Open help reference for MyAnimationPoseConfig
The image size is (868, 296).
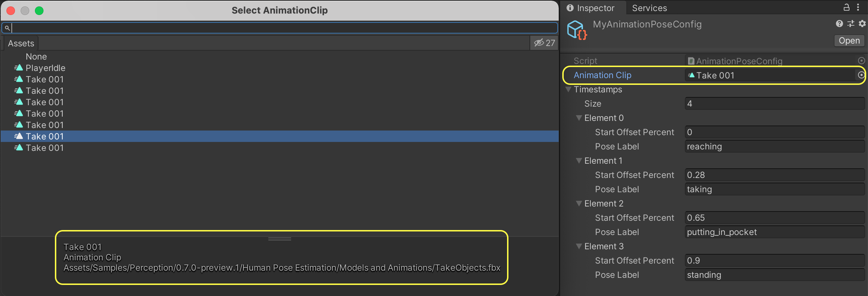click(x=839, y=24)
